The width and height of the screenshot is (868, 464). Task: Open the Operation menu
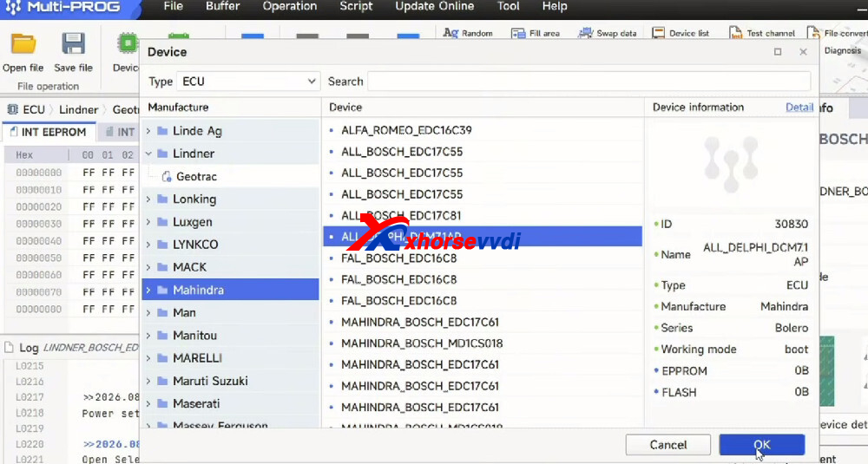click(290, 7)
